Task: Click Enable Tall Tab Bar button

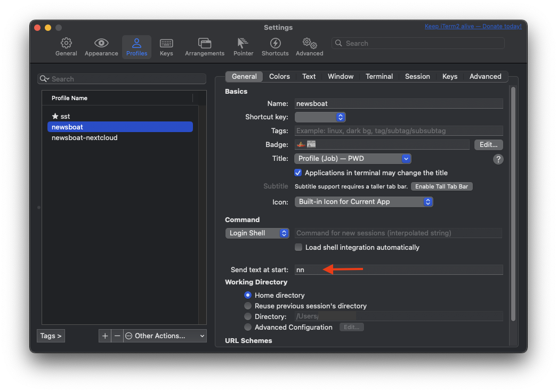Action: point(441,186)
